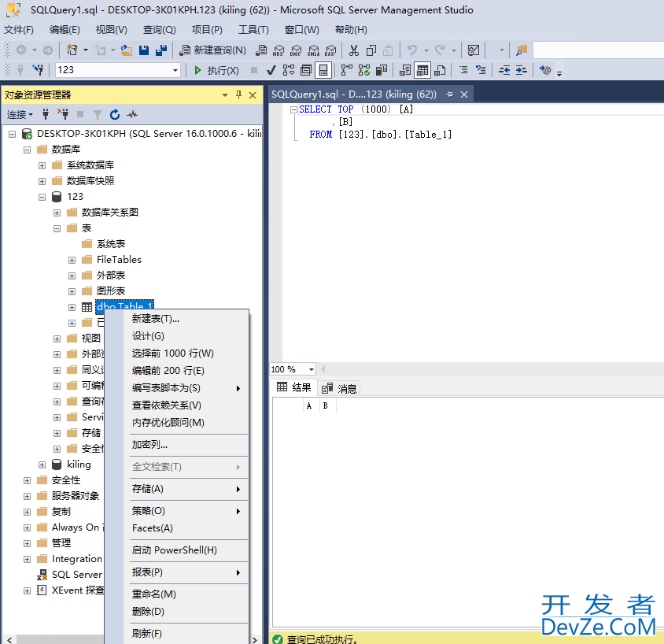Toggle the IntelliSense enabled icon
The height and width of the screenshot is (644, 664).
323,70
